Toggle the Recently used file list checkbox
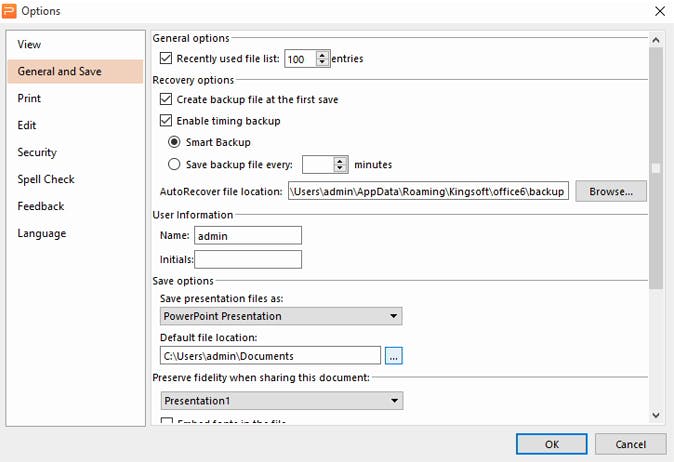The image size is (674, 462). tap(167, 59)
